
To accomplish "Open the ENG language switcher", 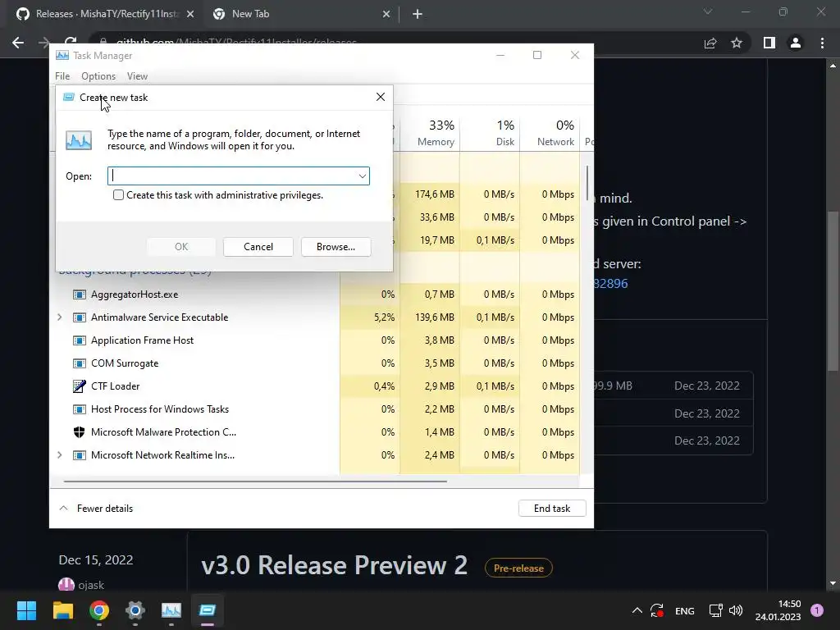I will [685, 610].
